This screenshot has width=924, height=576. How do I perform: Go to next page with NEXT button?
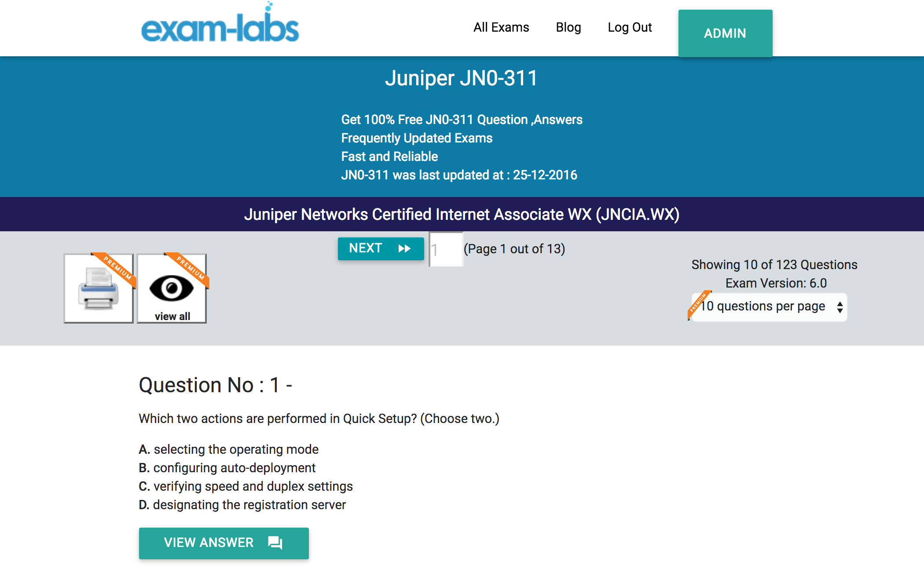tap(381, 248)
